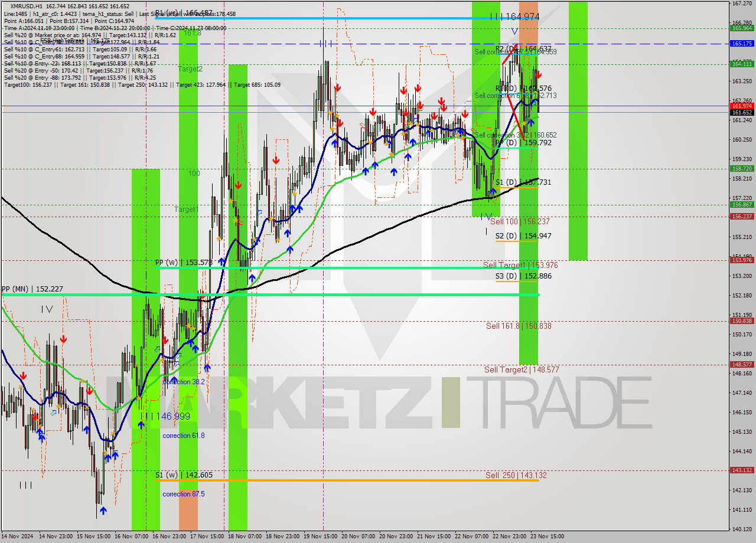The image size is (756, 543).
Task: Click the black 161.652 current price tag
Action: [x=742, y=112]
